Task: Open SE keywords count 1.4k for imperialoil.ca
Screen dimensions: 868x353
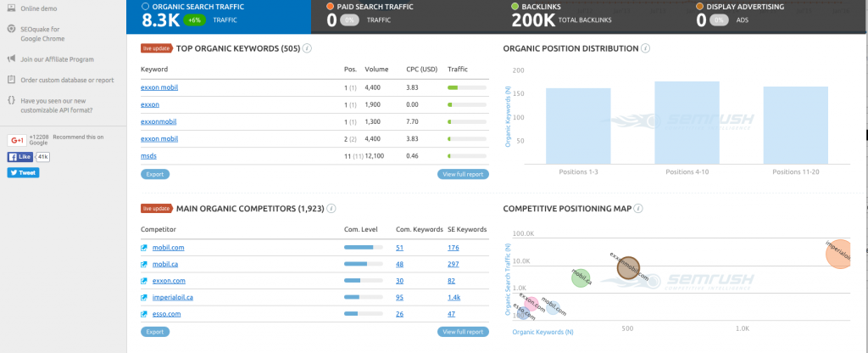Action: pyautogui.click(x=454, y=298)
